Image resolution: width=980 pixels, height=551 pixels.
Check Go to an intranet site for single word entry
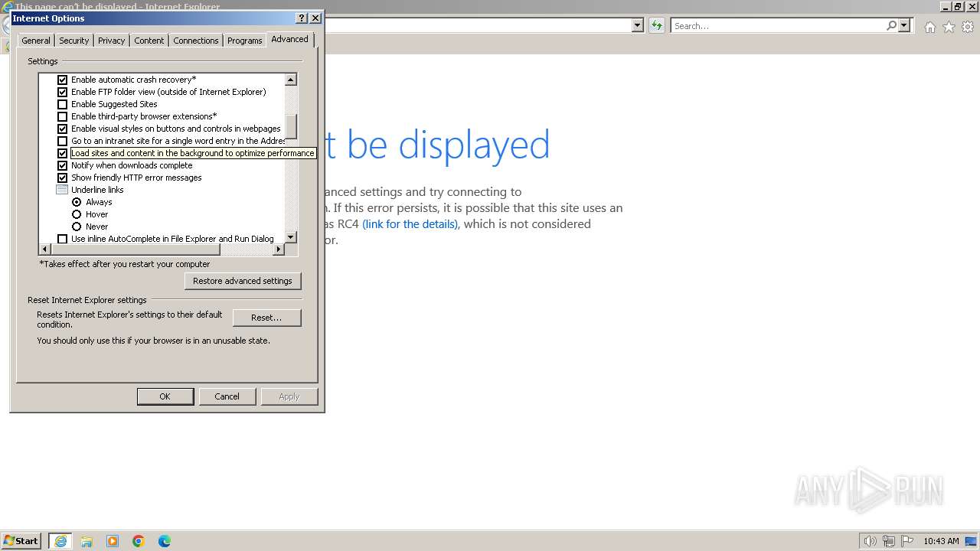pos(63,141)
